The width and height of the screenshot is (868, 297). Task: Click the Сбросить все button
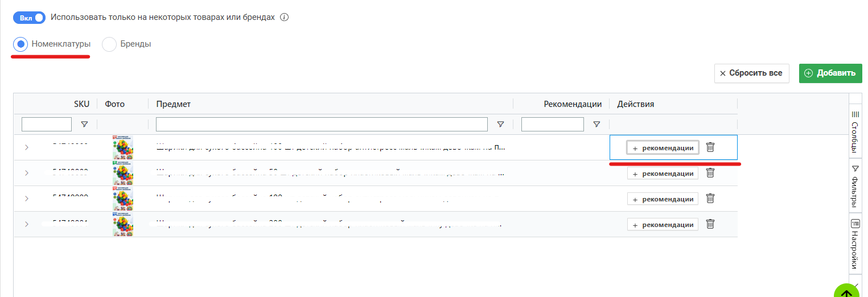(752, 73)
